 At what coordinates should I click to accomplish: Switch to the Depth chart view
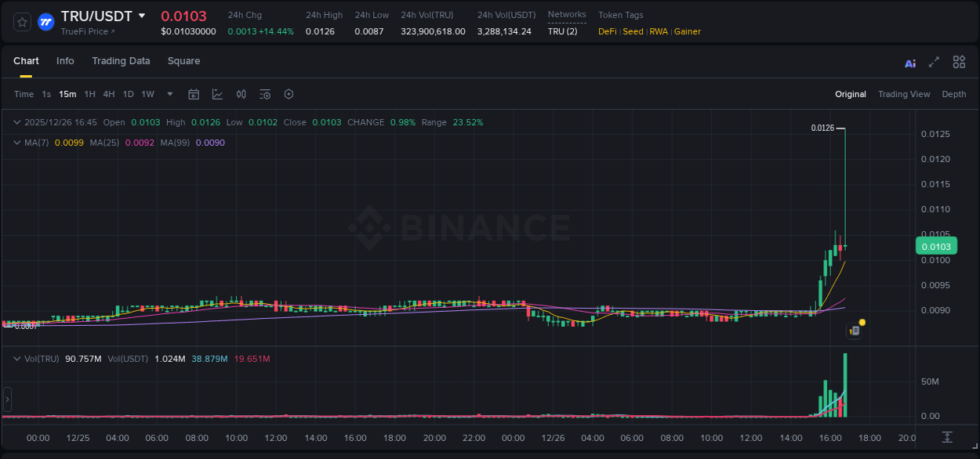953,94
